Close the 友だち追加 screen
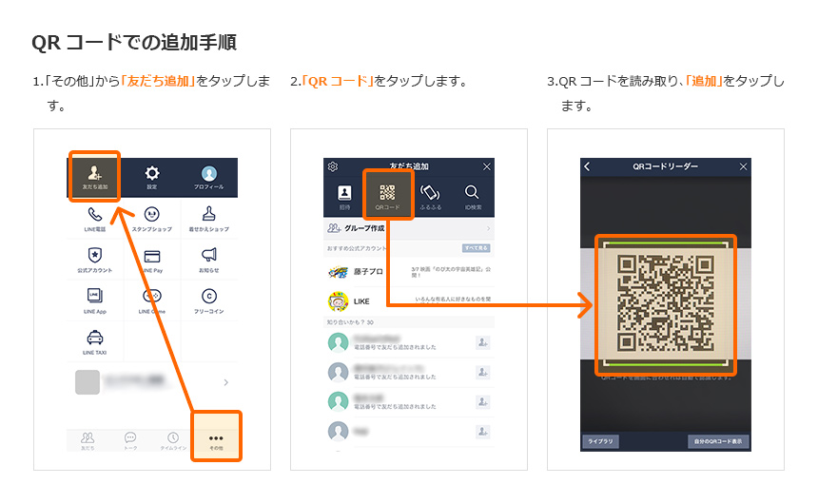 point(487,166)
